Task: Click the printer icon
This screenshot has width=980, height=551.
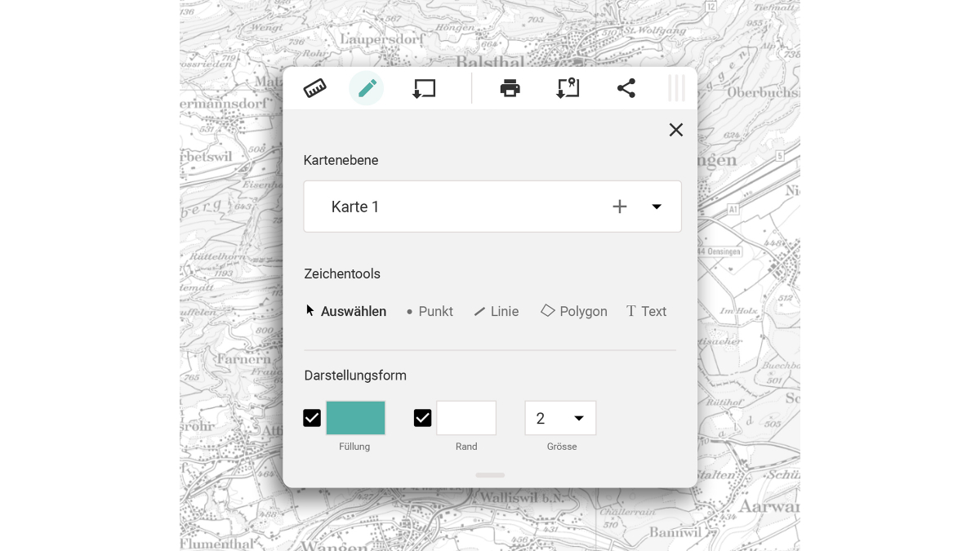Action: pyautogui.click(x=510, y=88)
